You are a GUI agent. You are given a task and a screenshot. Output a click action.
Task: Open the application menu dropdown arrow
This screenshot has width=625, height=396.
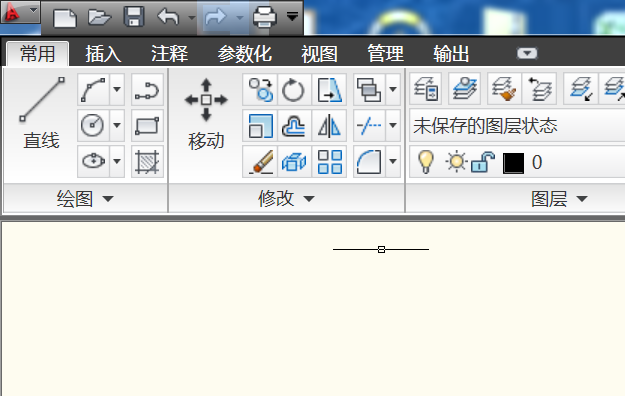33,10
